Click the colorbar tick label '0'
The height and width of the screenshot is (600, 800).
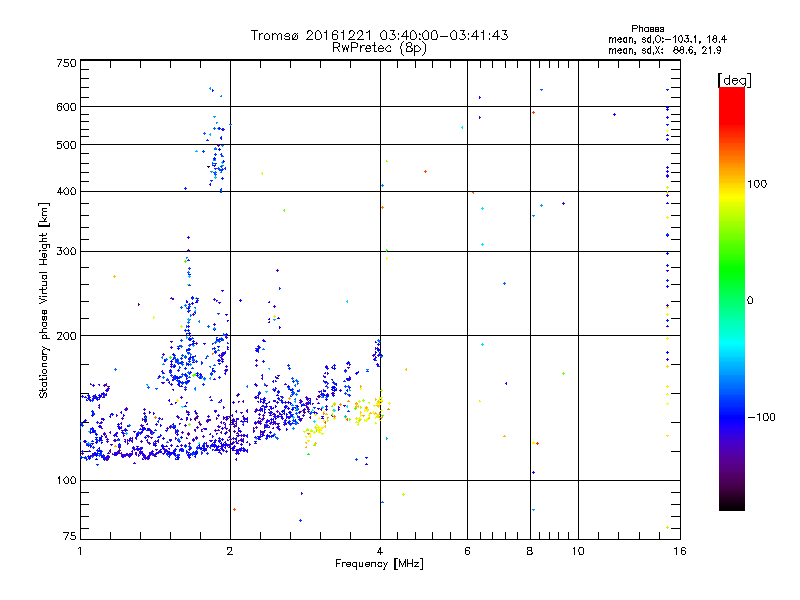click(750, 301)
